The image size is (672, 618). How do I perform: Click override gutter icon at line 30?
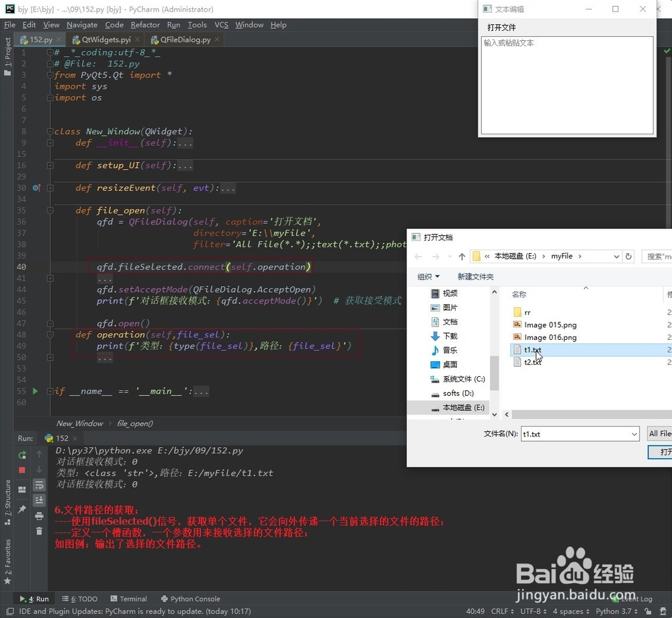pos(36,187)
